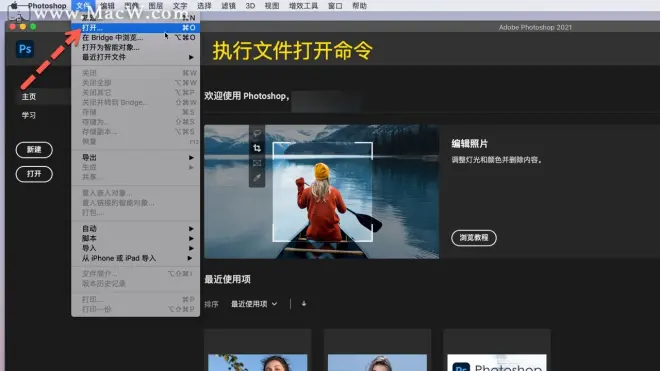Expand the 导出 submenu
Viewport: 660px width, 371px height.
tap(136, 157)
